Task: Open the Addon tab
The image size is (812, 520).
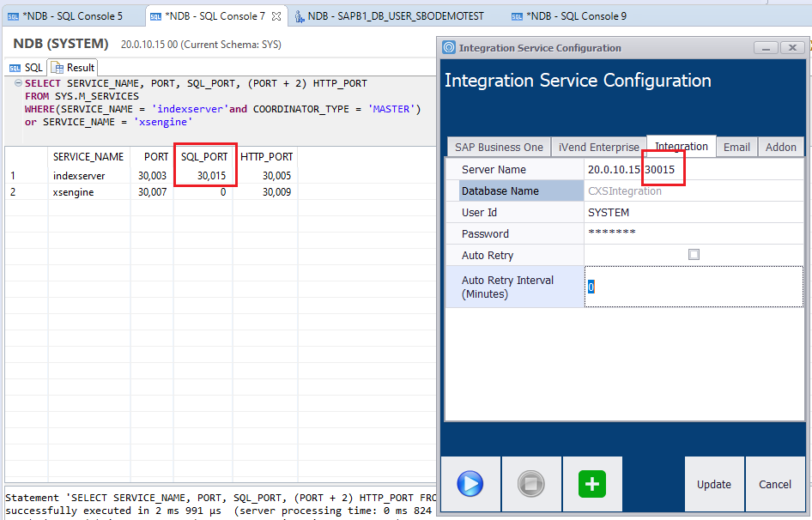Action: 781,147
